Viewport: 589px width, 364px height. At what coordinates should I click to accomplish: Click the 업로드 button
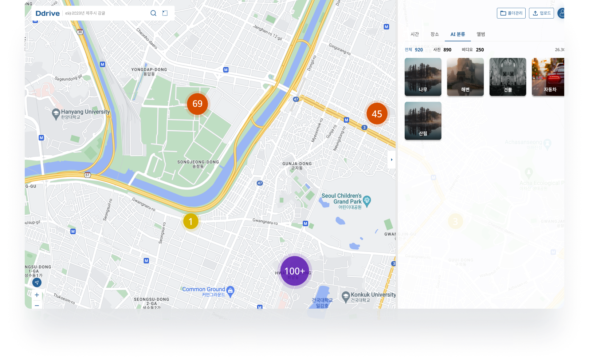(541, 13)
